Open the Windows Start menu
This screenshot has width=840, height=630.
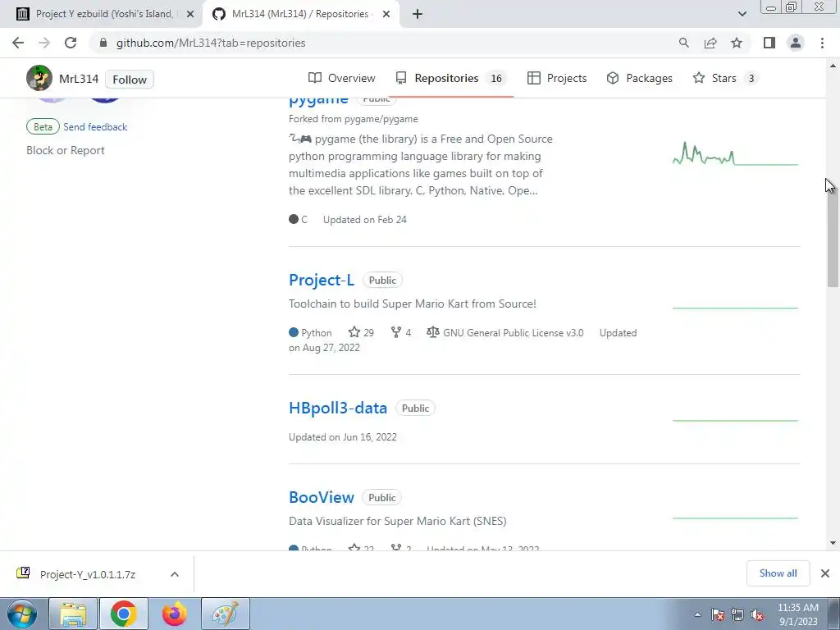coord(22,614)
